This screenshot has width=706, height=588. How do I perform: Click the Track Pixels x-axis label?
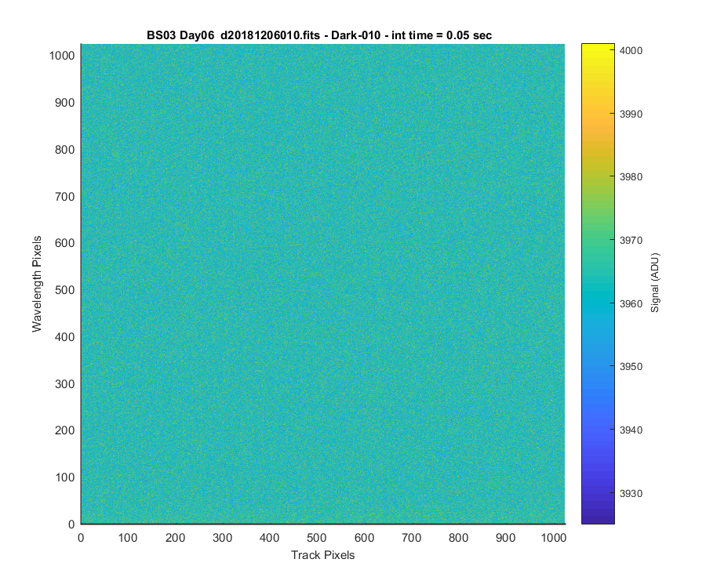(323, 555)
